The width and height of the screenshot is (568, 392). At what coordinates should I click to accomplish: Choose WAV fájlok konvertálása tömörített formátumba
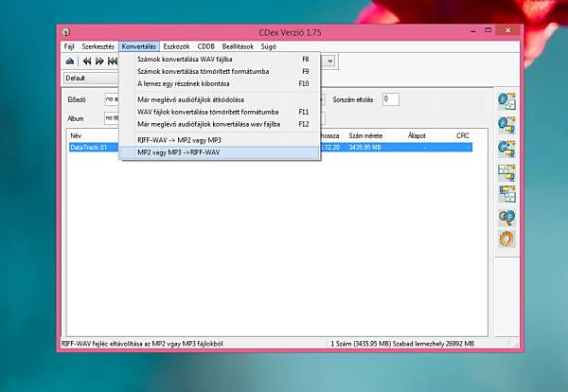click(220, 112)
